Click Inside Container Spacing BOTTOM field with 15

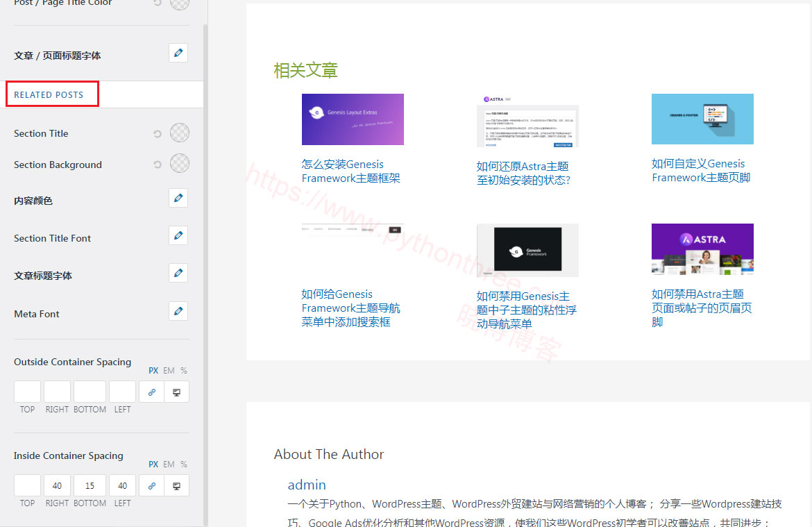(x=90, y=485)
